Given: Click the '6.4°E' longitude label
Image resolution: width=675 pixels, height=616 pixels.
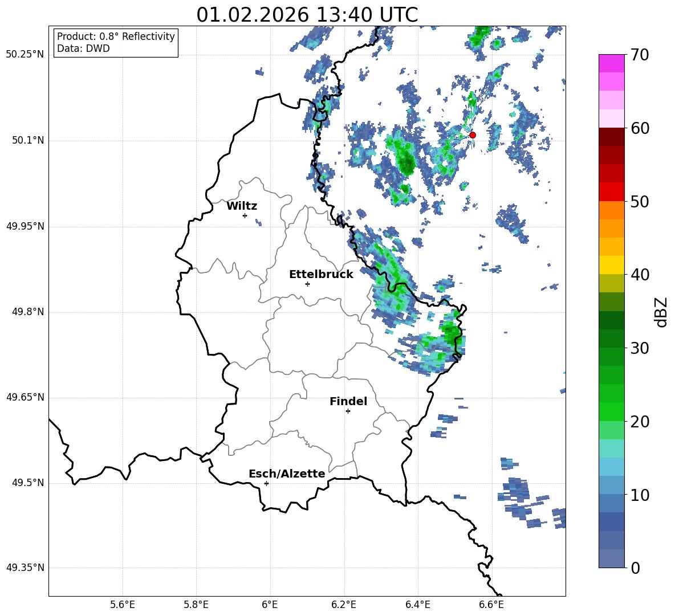Looking at the screenshot, I should 417,605.
